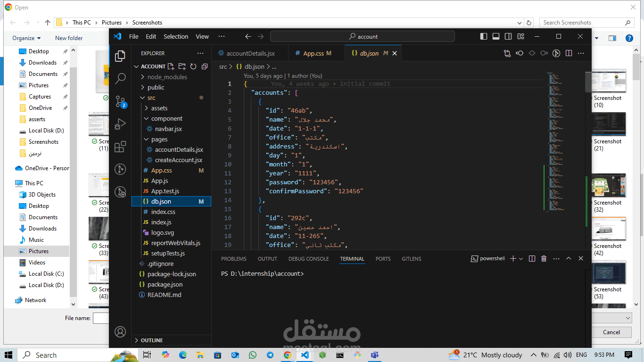Split the terminal panel
The image size is (644, 362).
tap(532, 259)
